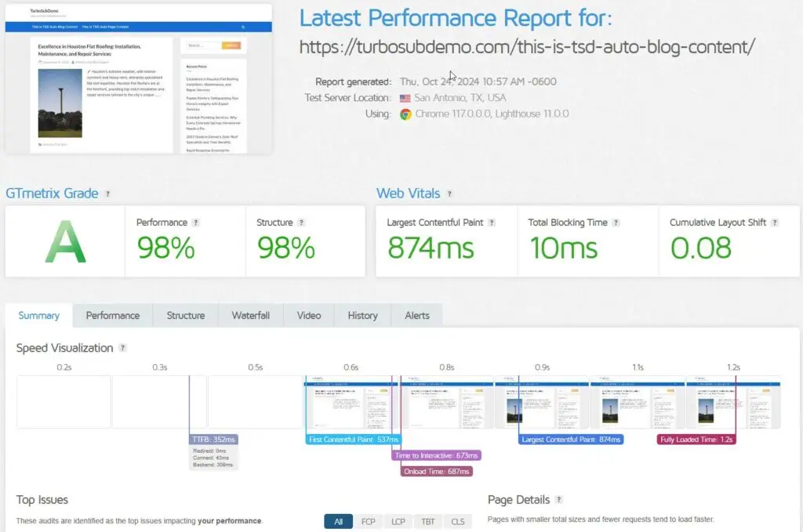The image size is (803, 532).
Task: Select the 0.8s filmstrip frame
Action: [x=446, y=402]
